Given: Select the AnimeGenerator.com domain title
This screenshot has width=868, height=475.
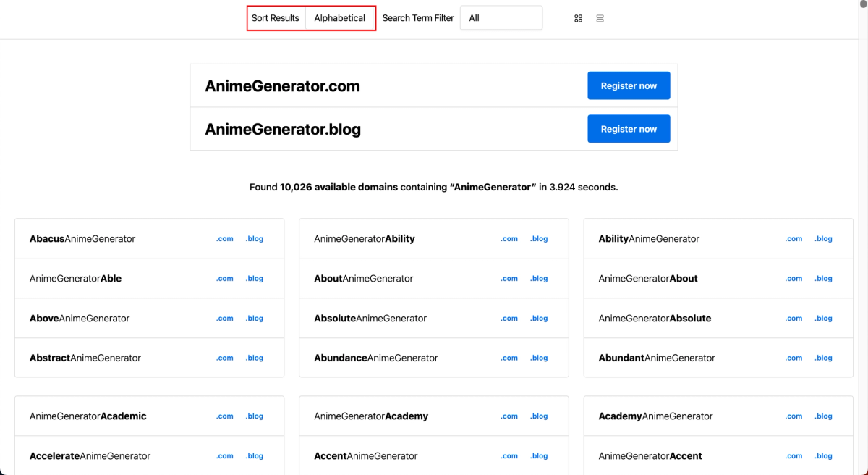Looking at the screenshot, I should point(282,86).
